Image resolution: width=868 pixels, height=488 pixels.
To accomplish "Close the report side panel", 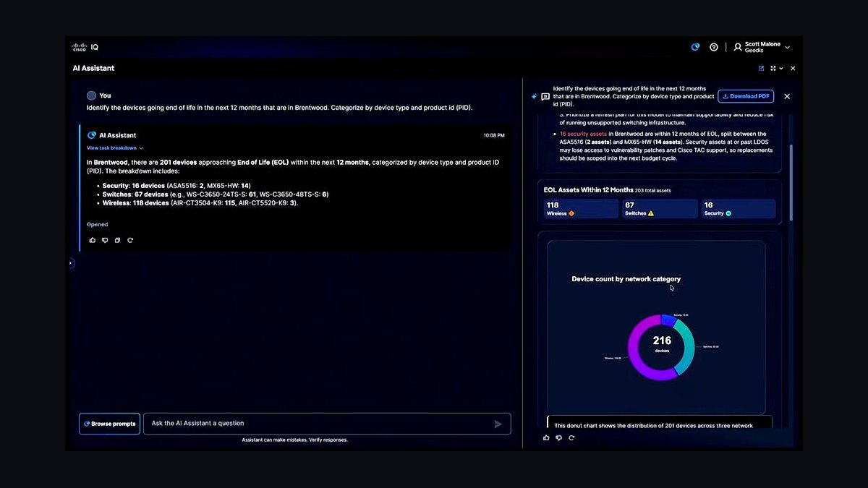I will pos(787,96).
